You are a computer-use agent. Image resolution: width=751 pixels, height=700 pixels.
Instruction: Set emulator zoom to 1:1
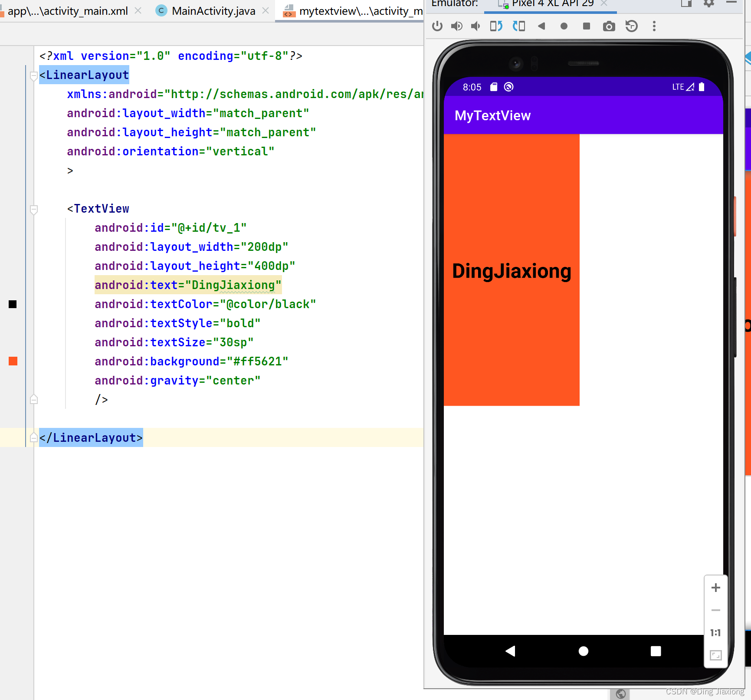pos(716,633)
